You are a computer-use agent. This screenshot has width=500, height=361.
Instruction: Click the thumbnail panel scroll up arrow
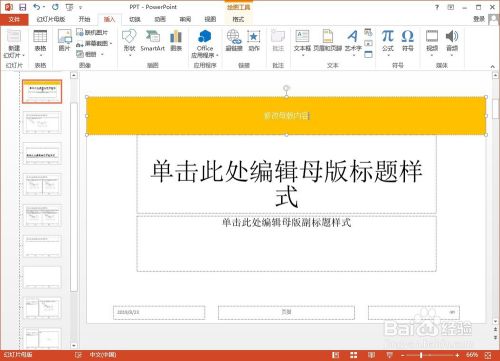click(74, 76)
